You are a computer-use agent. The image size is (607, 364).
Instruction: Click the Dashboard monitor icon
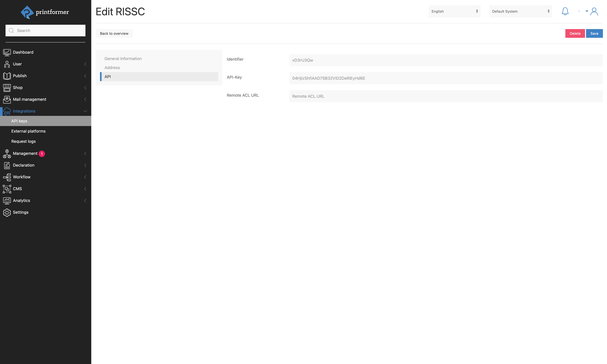[7, 52]
